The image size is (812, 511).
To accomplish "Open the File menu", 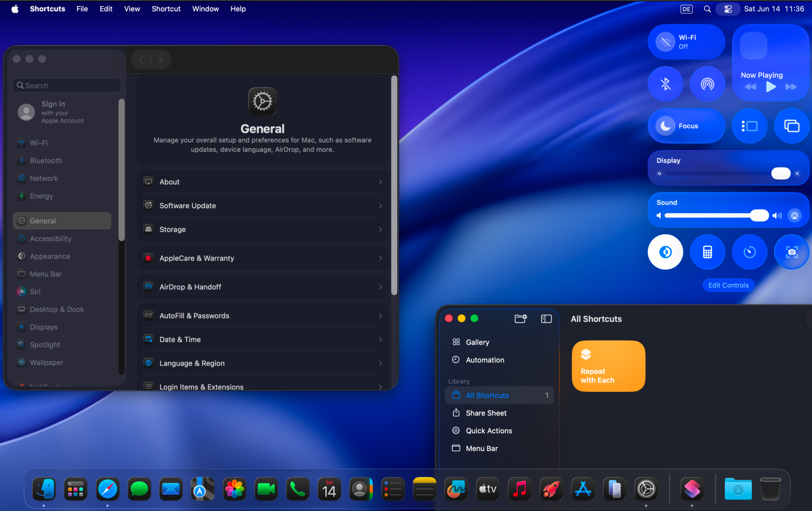I will (82, 9).
